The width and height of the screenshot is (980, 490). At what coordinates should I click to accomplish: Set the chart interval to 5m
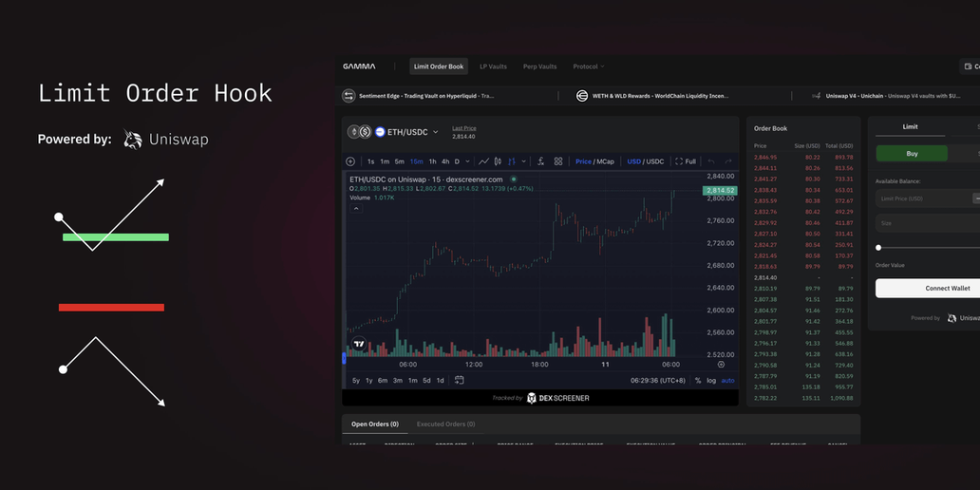pos(400,161)
